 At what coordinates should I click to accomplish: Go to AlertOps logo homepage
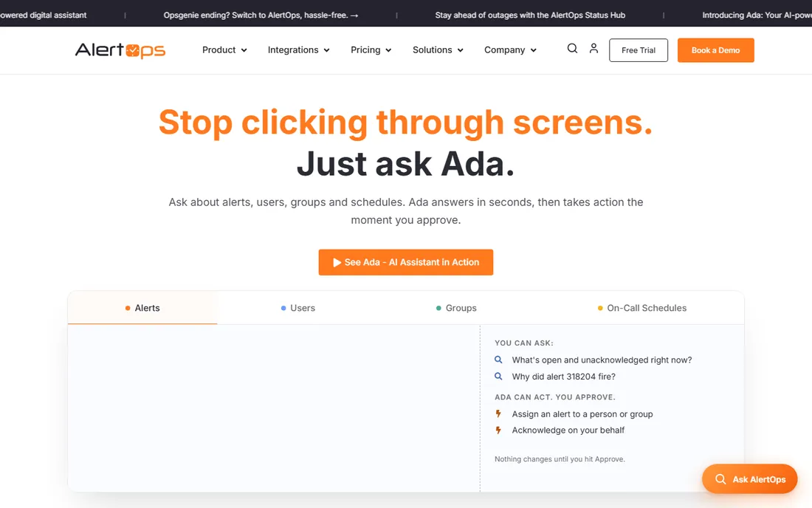click(x=120, y=50)
